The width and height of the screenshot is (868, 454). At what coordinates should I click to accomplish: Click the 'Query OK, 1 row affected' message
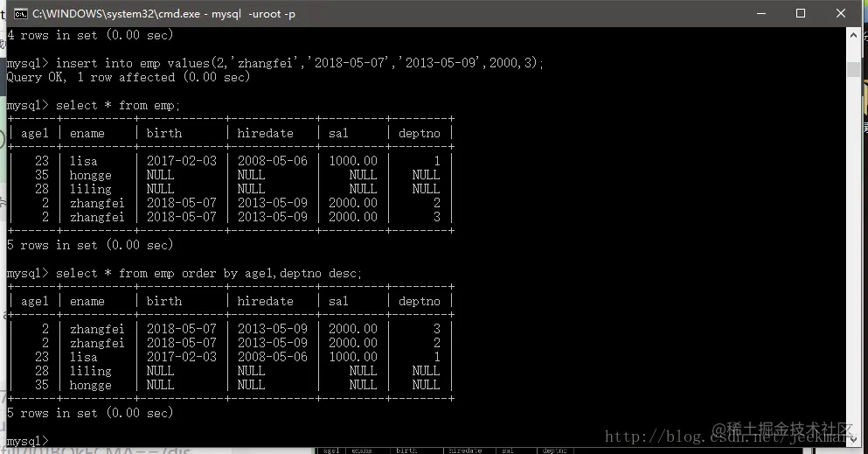[128, 78]
